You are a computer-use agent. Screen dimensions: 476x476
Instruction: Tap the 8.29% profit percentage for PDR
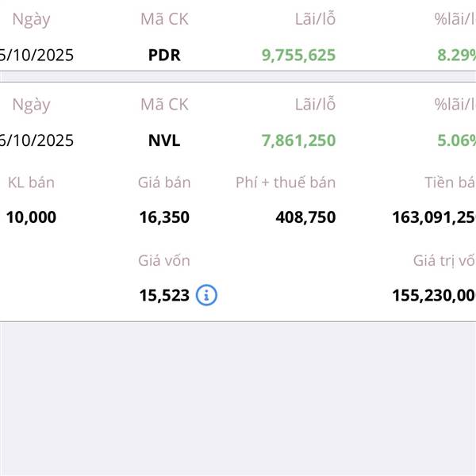(x=456, y=55)
